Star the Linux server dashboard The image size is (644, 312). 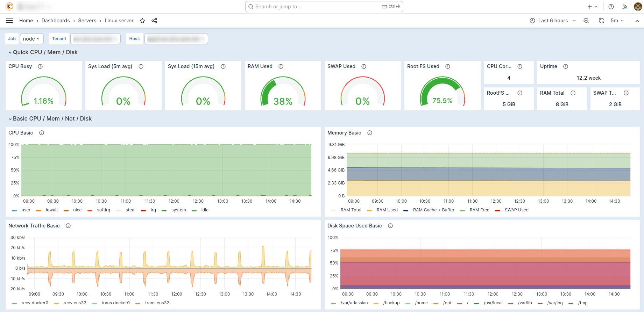142,21
